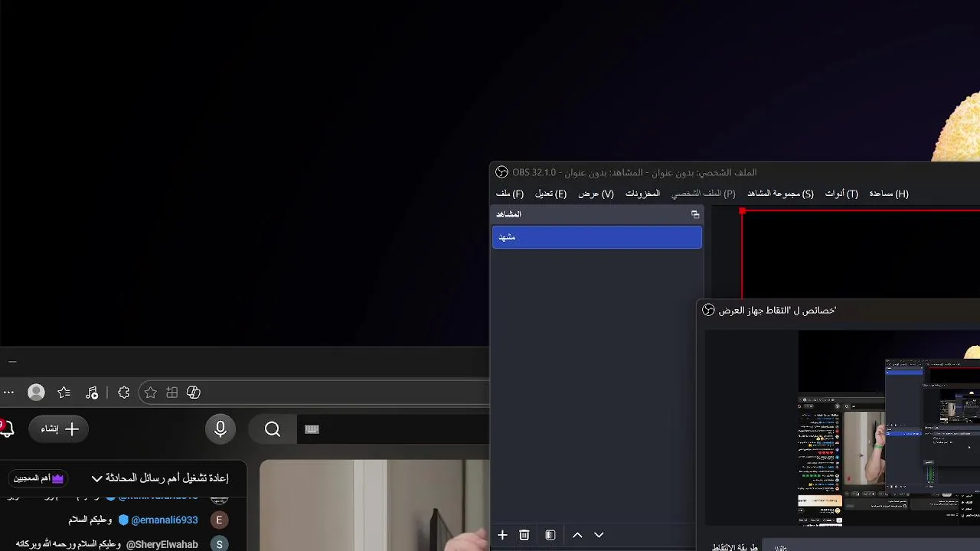Screen dimensions: 980x551
Task: Click the YouTube video player
Action: point(374,505)
